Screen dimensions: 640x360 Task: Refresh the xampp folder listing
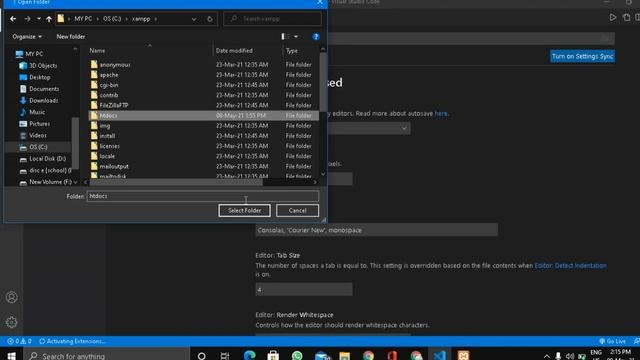(210, 19)
